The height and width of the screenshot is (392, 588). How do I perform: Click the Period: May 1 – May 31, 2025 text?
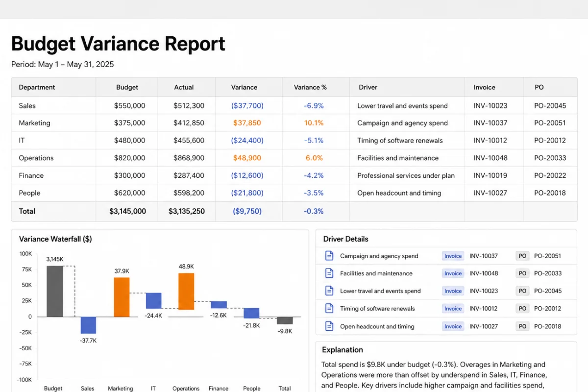click(62, 64)
